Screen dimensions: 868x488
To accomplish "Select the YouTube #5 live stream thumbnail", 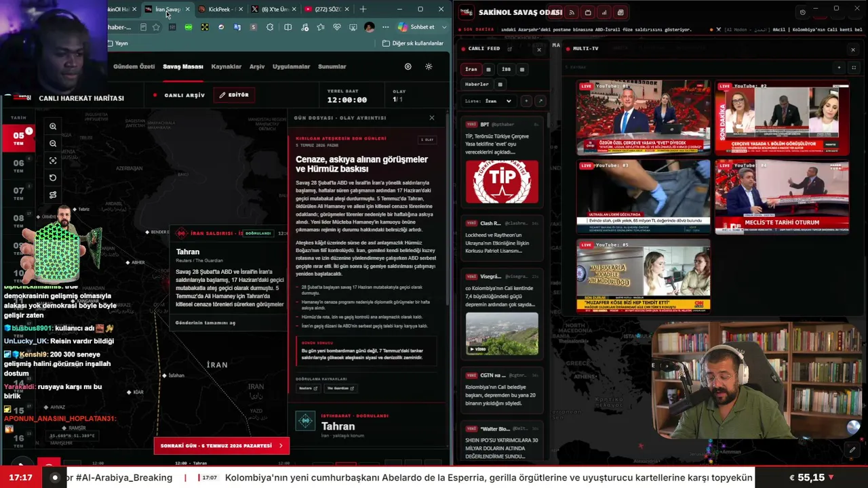I will tap(644, 275).
